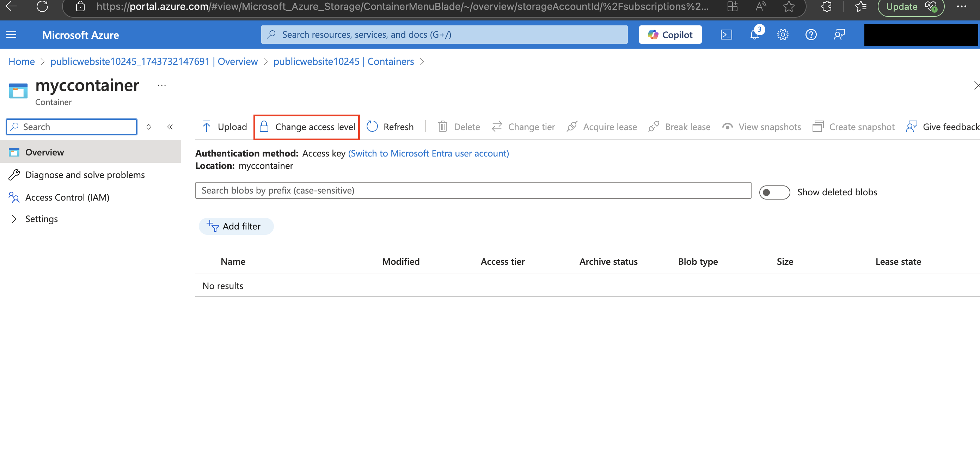Switch to Microsoft Entra user account

tap(428, 153)
